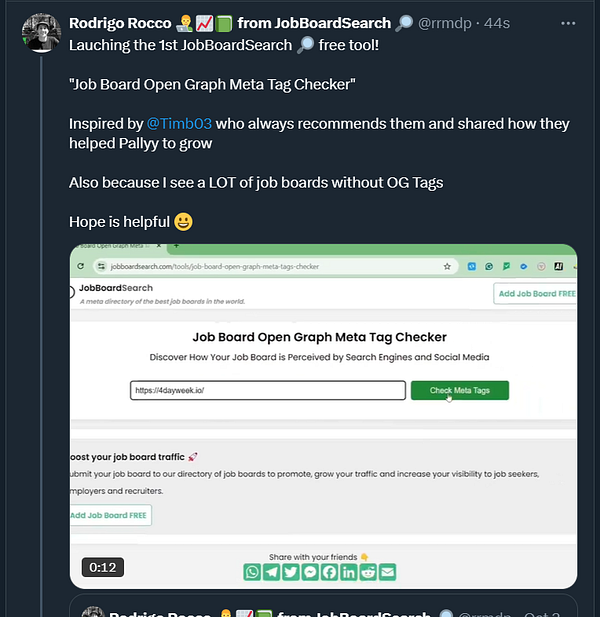The height and width of the screenshot is (617, 600).
Task: Share via the Messenger icon
Action: 310,572
